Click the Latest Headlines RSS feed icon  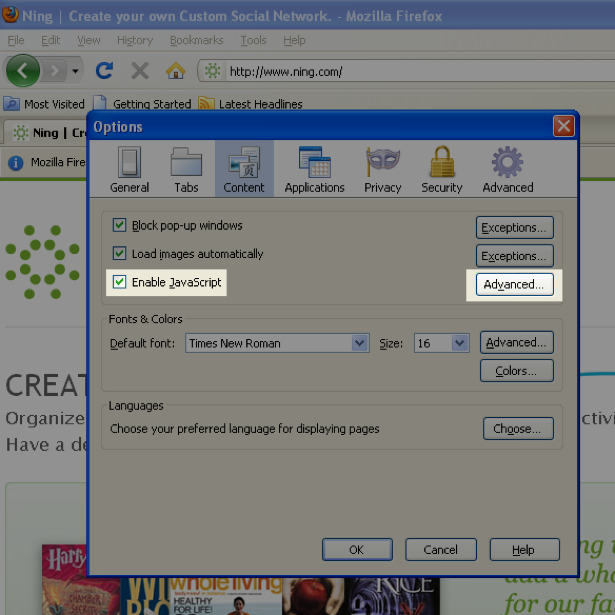click(x=206, y=104)
